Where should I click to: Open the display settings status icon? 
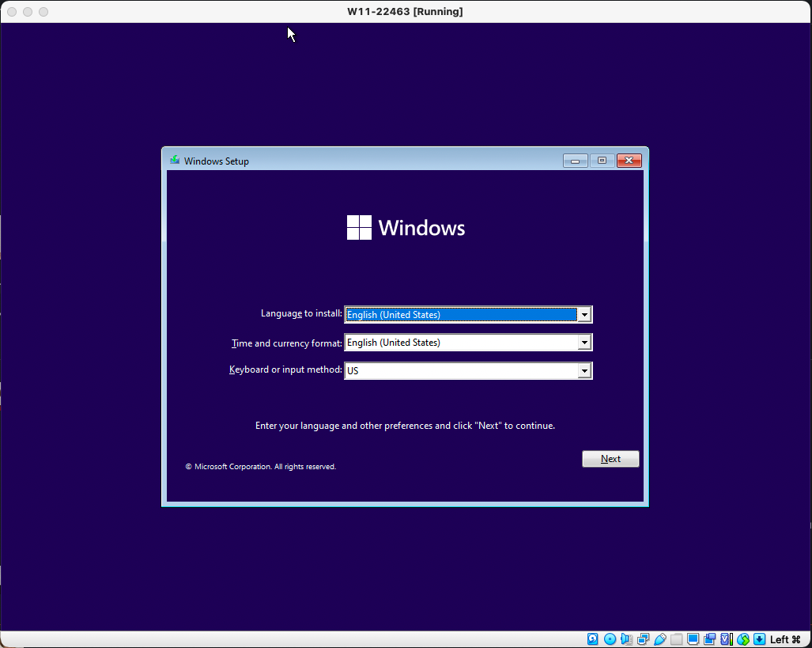[693, 639]
